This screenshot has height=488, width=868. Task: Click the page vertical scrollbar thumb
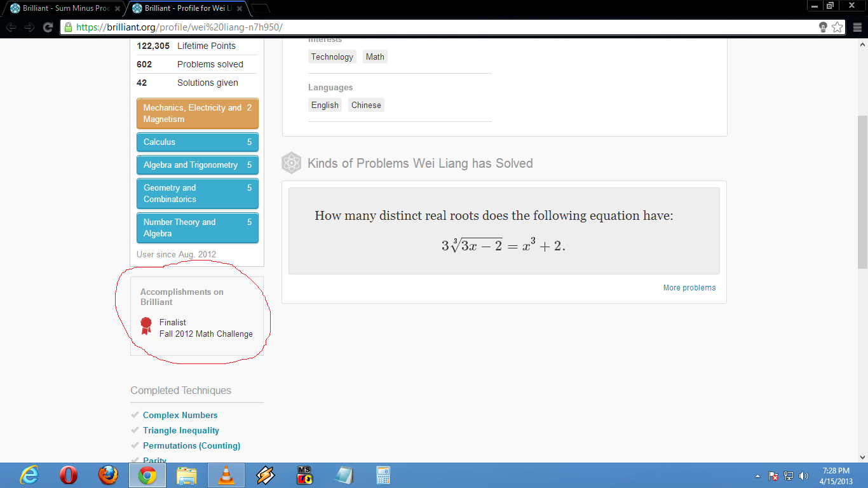[862, 192]
